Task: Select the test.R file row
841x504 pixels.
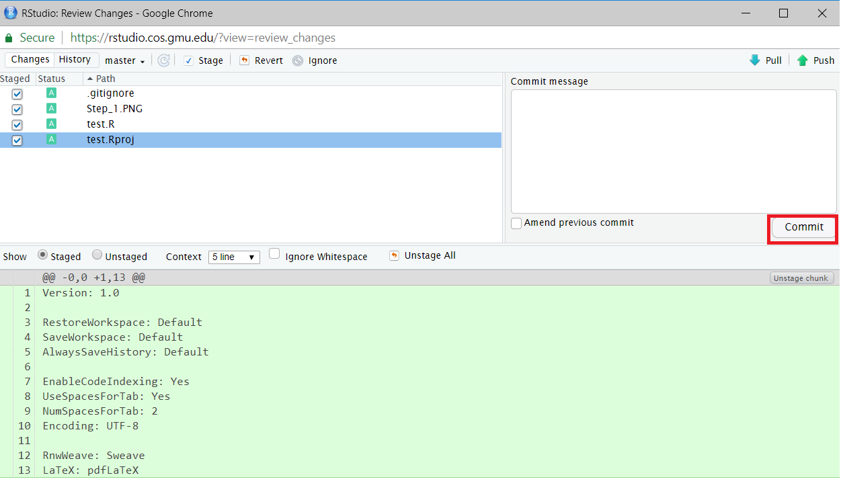Action: coord(251,124)
